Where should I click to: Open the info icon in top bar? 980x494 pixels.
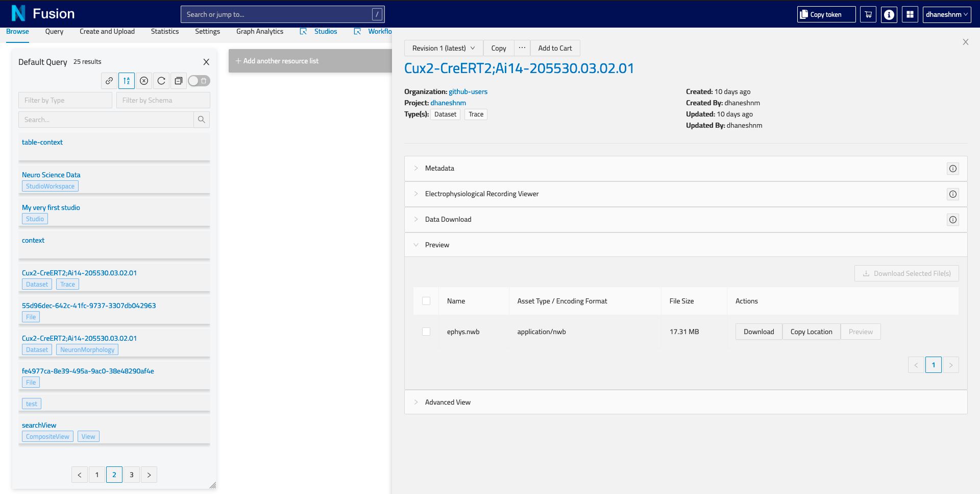(x=889, y=14)
